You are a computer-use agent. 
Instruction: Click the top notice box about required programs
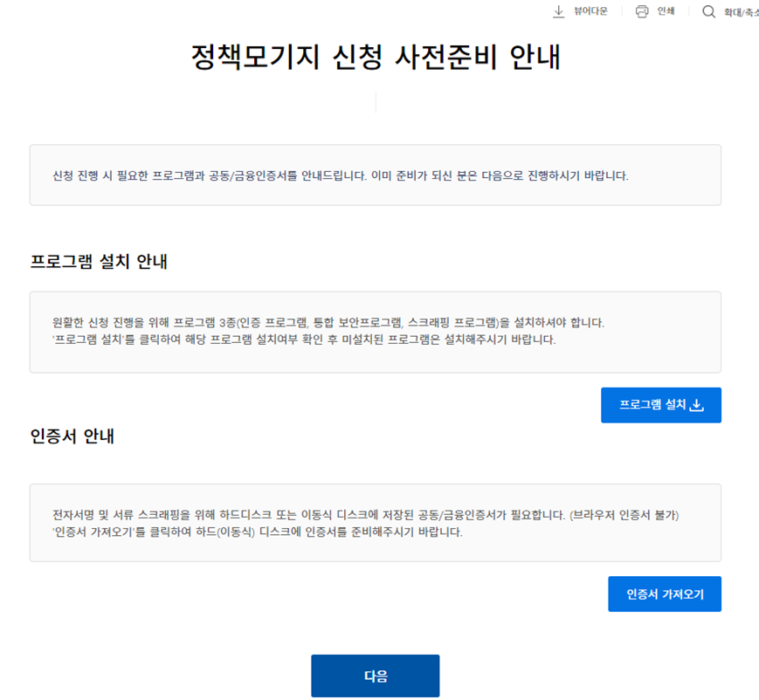(379, 175)
